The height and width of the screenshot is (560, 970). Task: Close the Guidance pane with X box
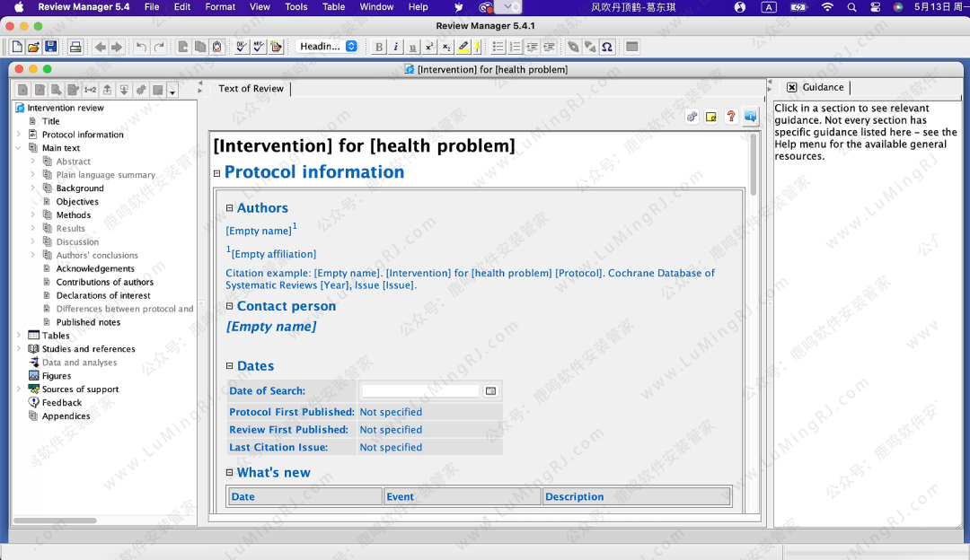pos(791,88)
